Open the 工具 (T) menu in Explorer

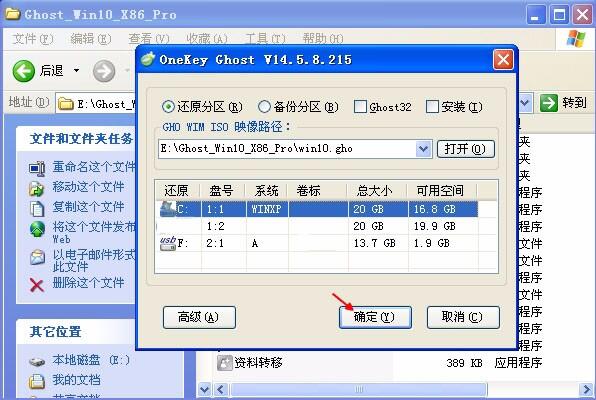(x=265, y=39)
